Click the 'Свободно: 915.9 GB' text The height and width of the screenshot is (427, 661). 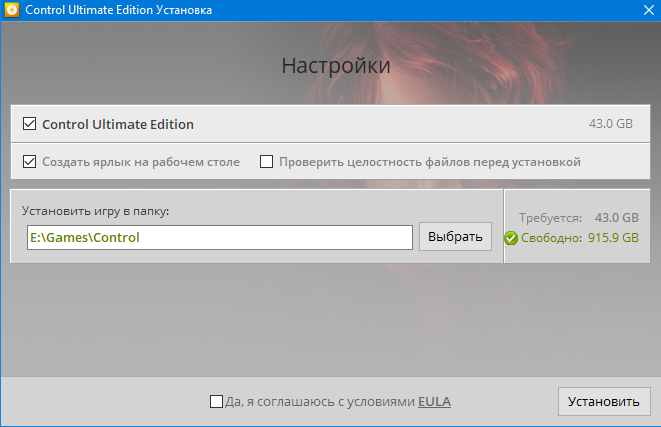(x=580, y=238)
